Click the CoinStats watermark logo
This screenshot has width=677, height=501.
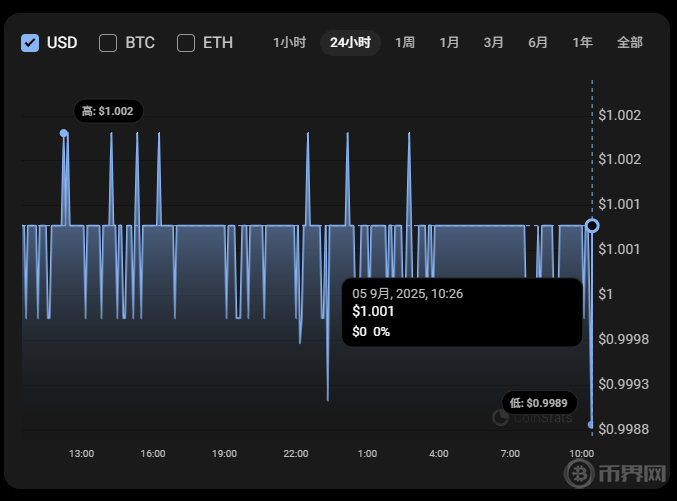(x=533, y=418)
